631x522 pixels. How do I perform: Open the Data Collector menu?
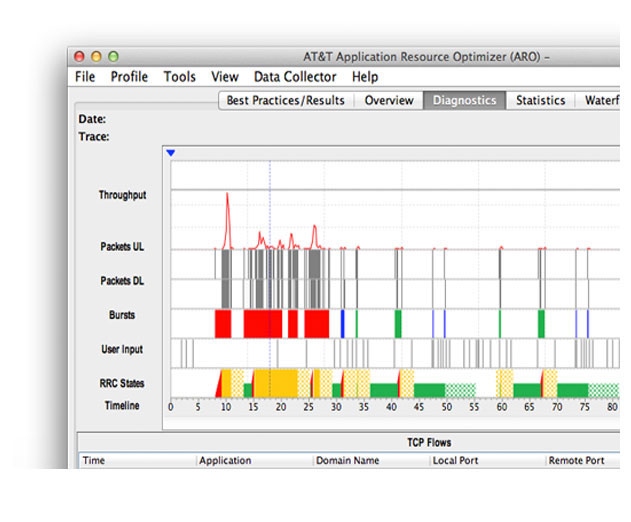pyautogui.click(x=295, y=76)
